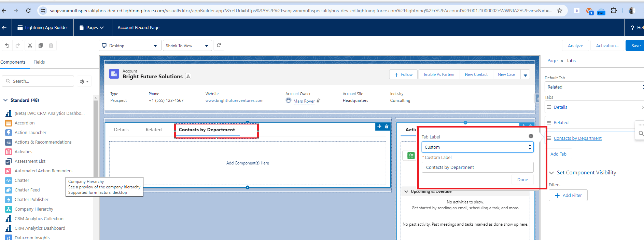Undo the last change in the builder toolbar

click(7, 45)
